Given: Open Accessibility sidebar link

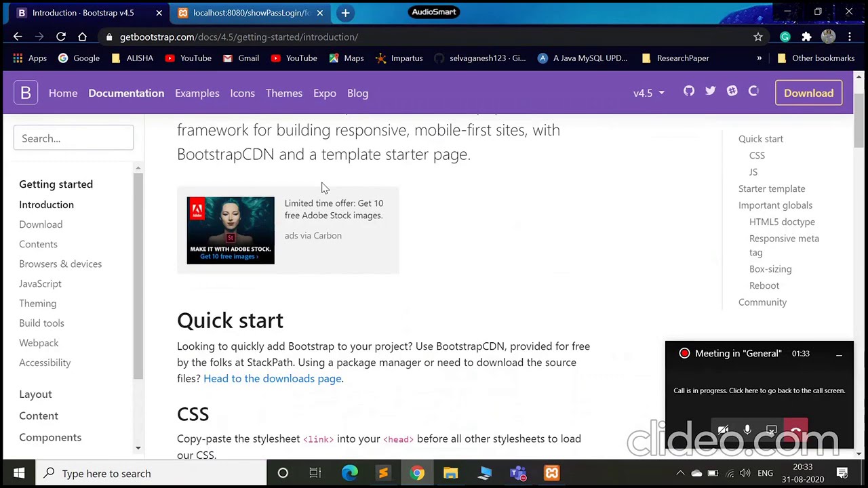Looking at the screenshot, I should [x=45, y=363].
